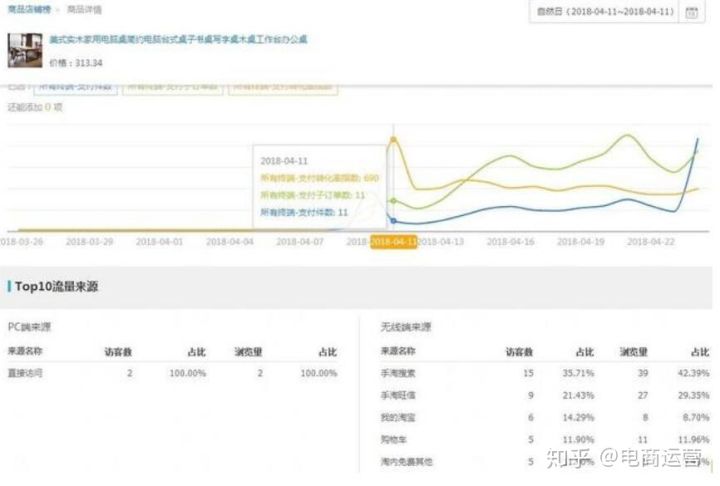Select 直接访问 row in PC端来源 table
The height and width of the screenshot is (486, 720).
27,373
